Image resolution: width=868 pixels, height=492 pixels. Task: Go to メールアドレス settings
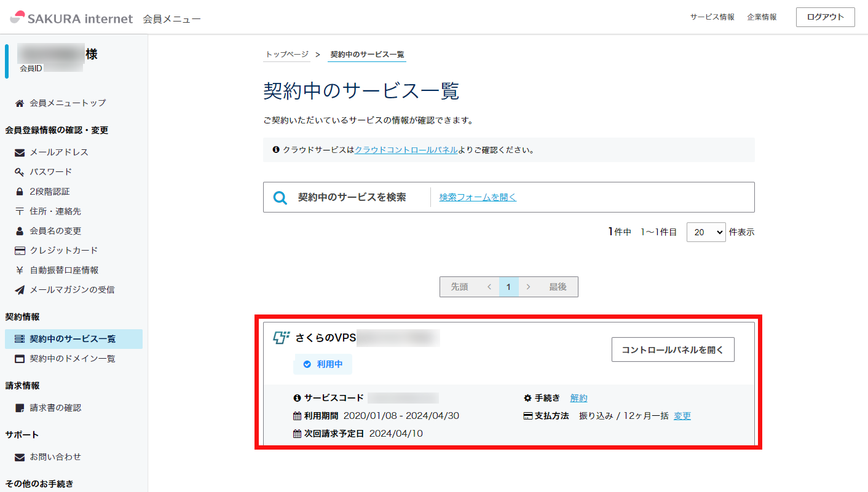(59, 152)
